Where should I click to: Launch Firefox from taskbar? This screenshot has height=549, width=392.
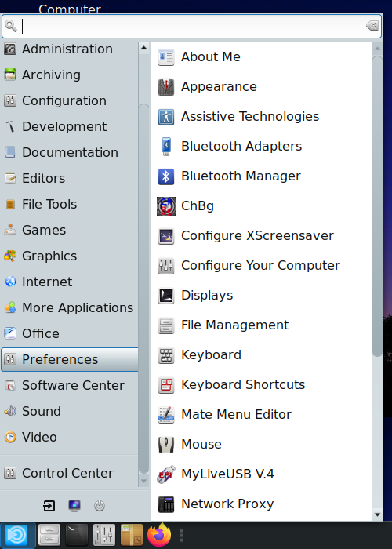pos(159,535)
